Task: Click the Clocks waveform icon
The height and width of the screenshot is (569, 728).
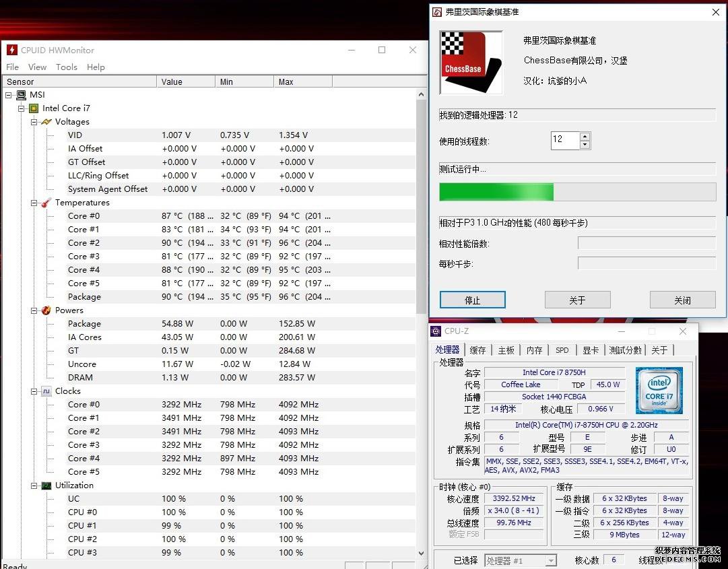Action: [x=46, y=391]
